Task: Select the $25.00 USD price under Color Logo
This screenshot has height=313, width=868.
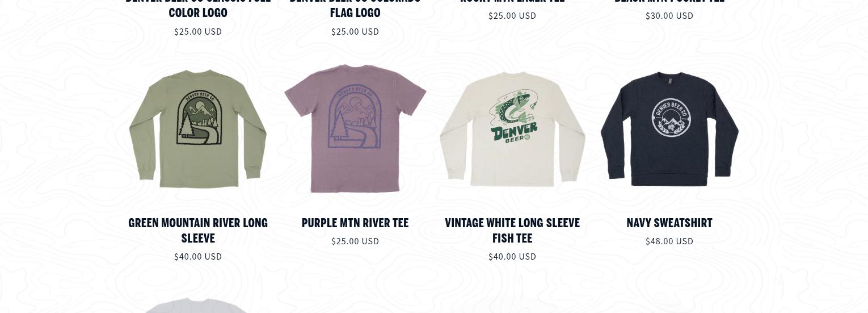Action: point(198,32)
